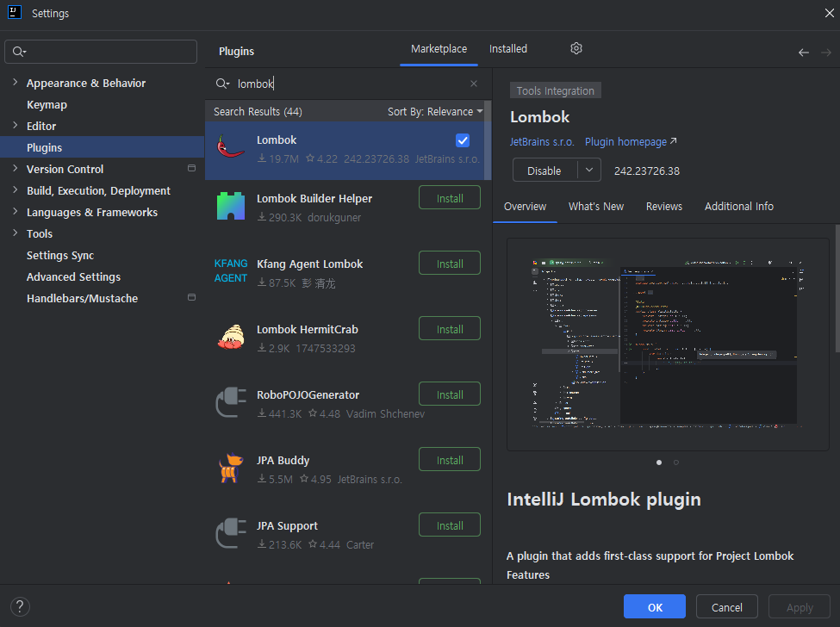Install RoboPOJOGenerator plugin
Viewport: 840px width, 627px height.
pos(450,394)
